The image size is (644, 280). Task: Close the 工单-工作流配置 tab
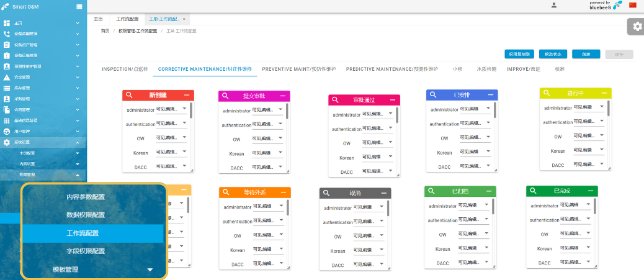[x=184, y=19]
